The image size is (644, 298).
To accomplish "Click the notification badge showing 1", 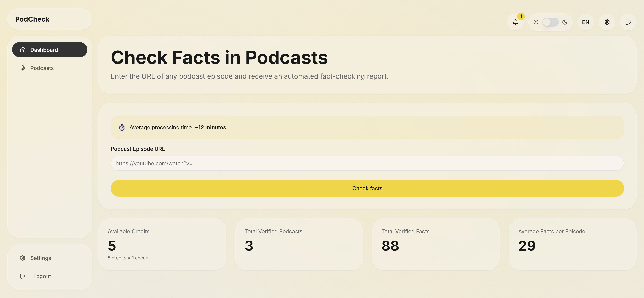I will click(521, 17).
